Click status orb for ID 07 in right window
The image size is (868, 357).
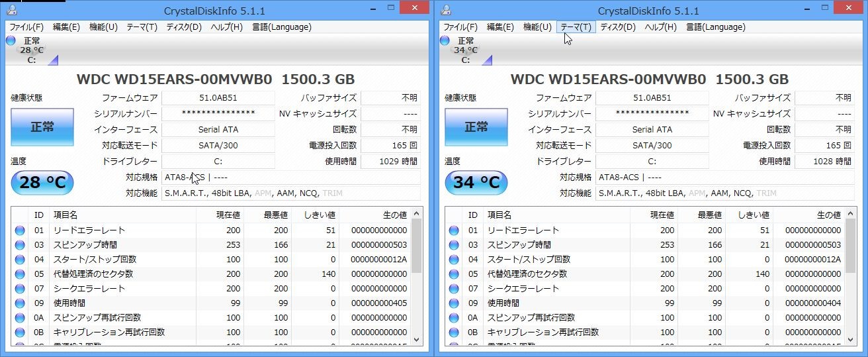[454, 289]
